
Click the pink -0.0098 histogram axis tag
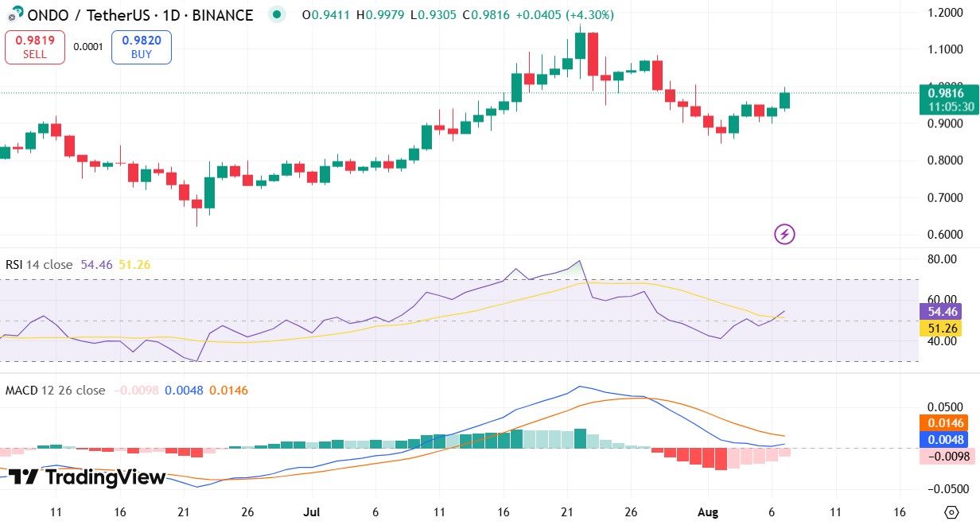tap(948, 456)
